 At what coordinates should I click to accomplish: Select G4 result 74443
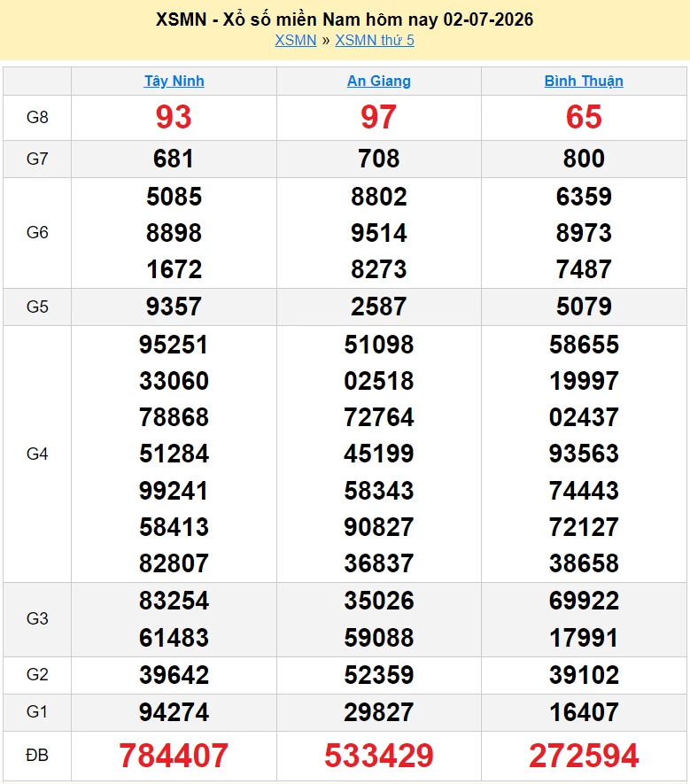584,491
